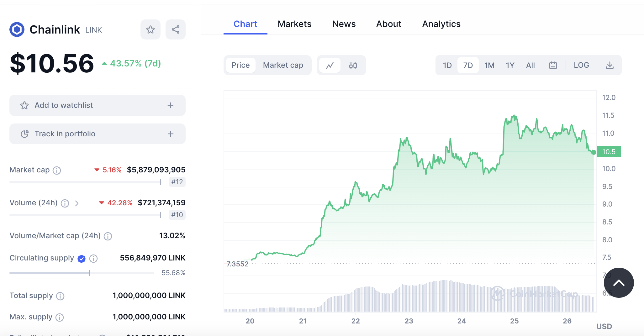
Task: Switch chart to Market cap
Action: 283,65
